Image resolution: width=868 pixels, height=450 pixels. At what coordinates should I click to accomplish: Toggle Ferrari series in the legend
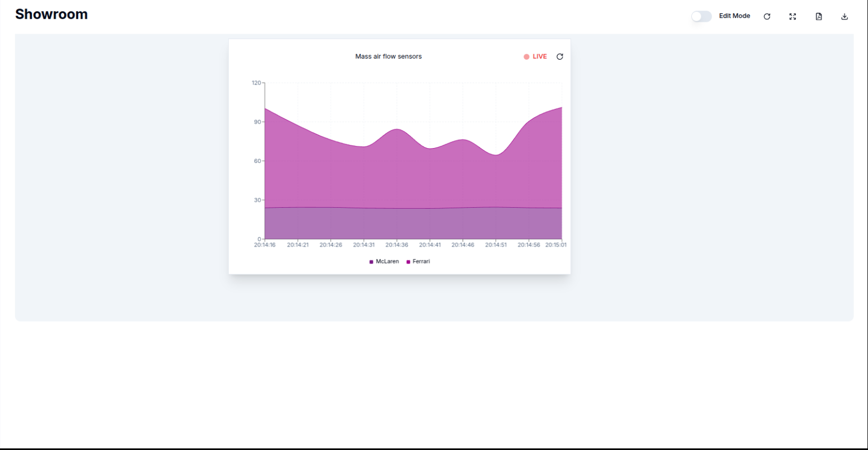point(418,261)
